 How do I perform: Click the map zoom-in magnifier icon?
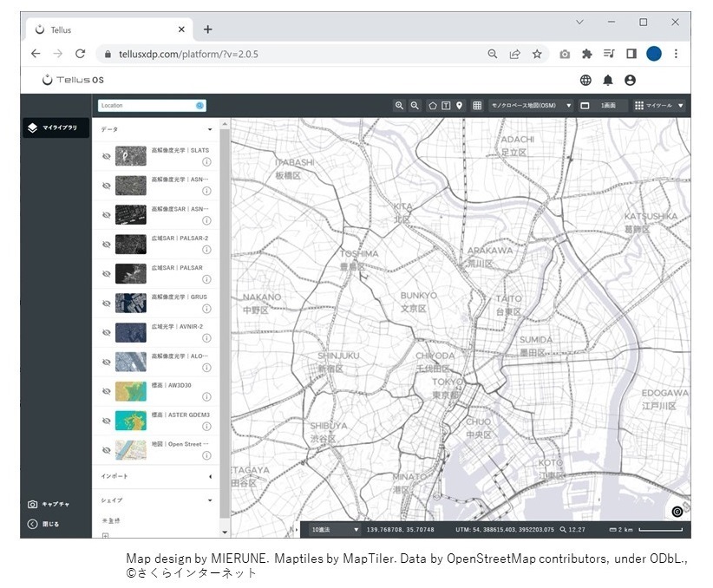pos(399,106)
